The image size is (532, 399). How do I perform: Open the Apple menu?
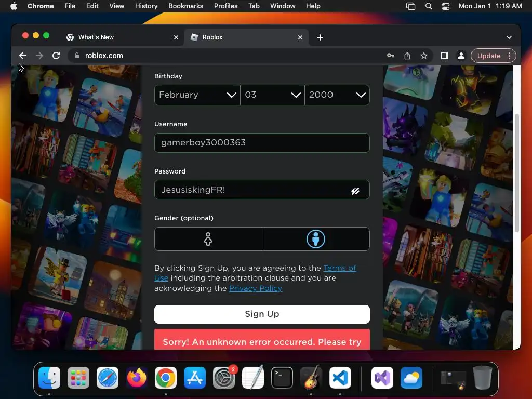pyautogui.click(x=14, y=6)
